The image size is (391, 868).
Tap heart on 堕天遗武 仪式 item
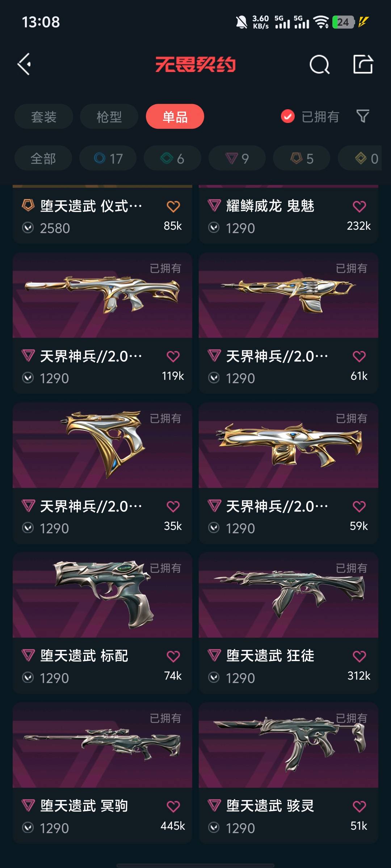pyautogui.click(x=173, y=206)
